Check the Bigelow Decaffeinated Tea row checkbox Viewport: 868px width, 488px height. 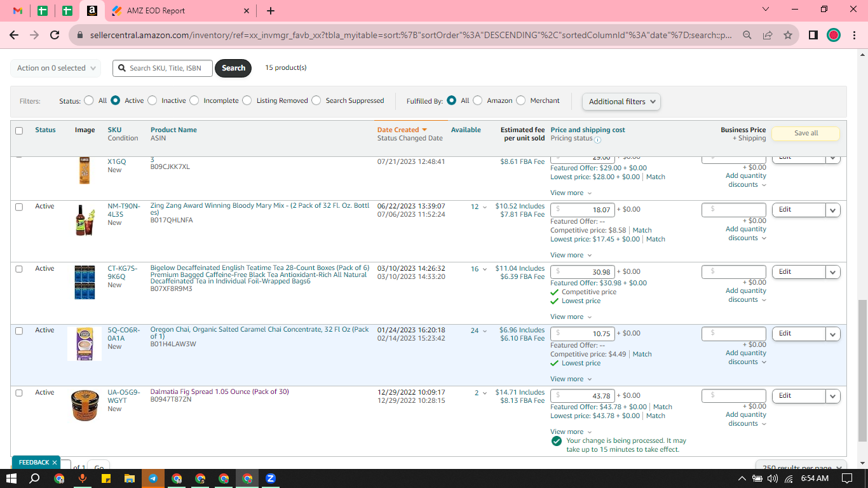[x=19, y=269]
